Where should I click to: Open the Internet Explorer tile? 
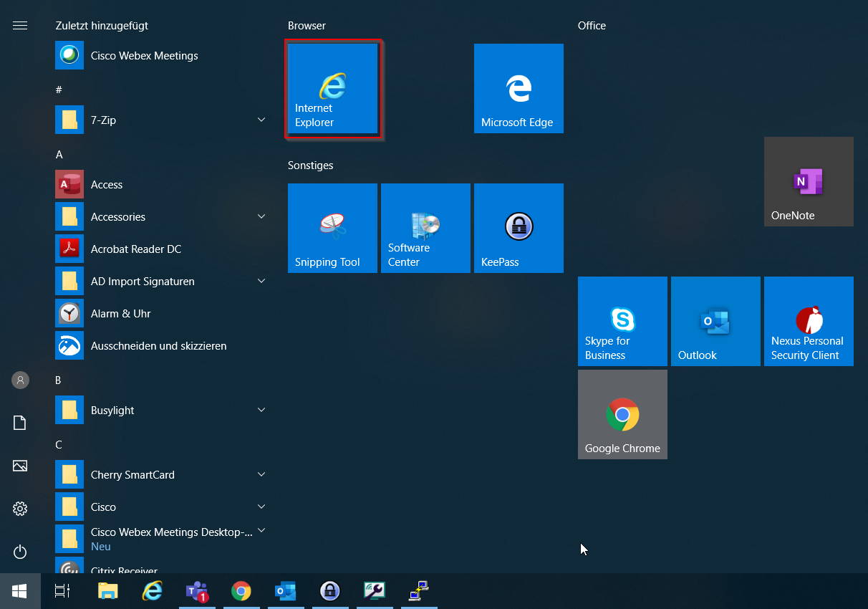[332, 89]
